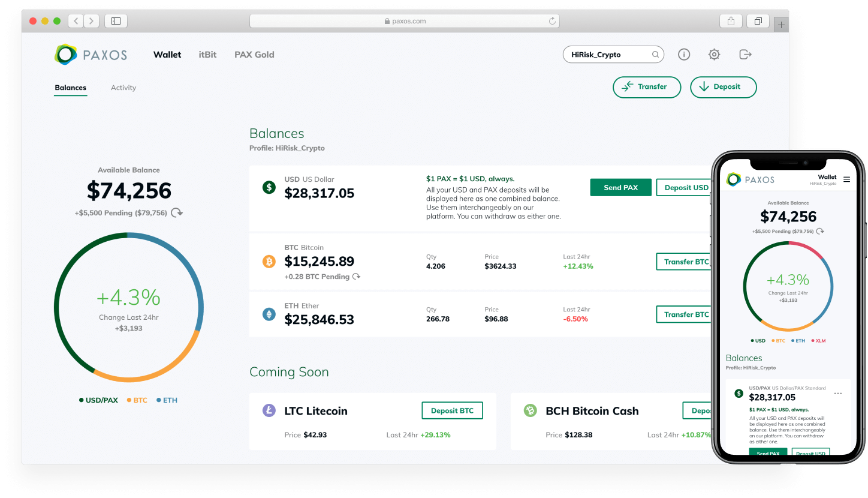This screenshot has width=868, height=498.
Task: Select the USD/PAX legend item under the chart
Action: click(98, 400)
